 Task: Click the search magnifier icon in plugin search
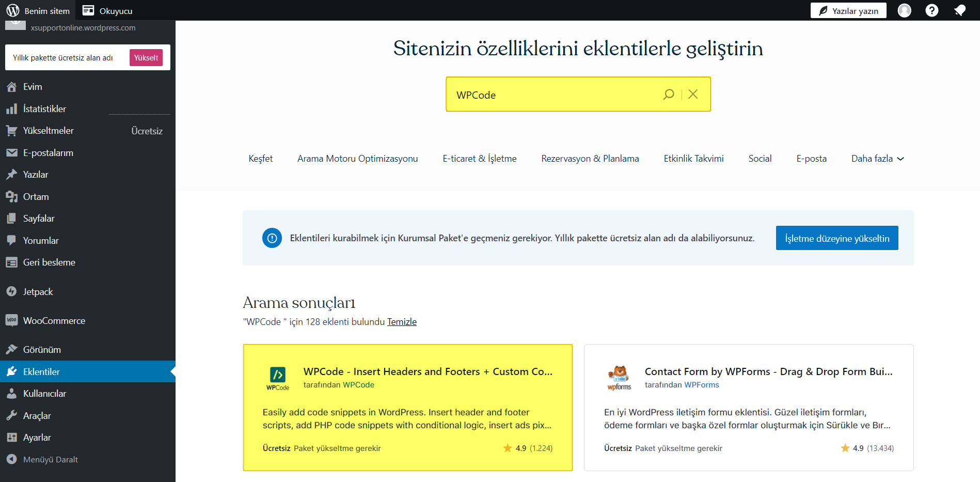click(668, 94)
